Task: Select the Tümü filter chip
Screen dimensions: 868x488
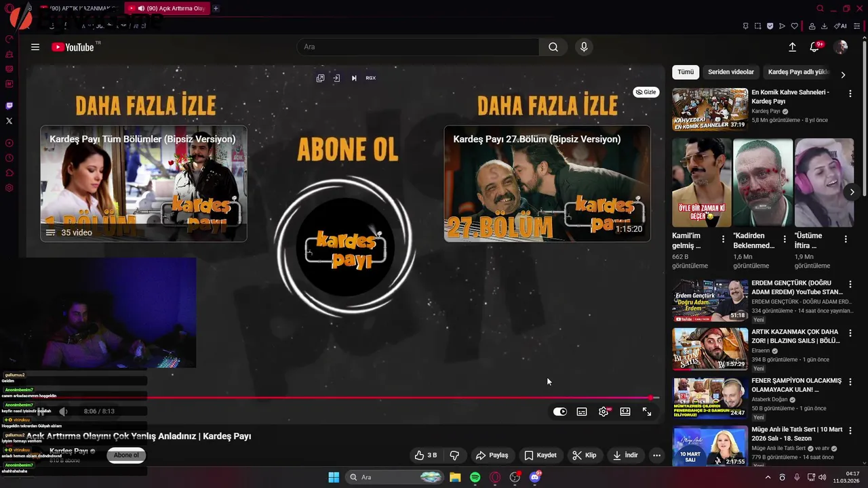Action: click(x=686, y=72)
